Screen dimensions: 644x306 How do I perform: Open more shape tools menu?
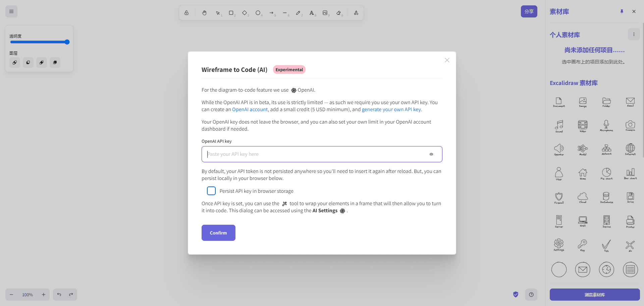[356, 13]
